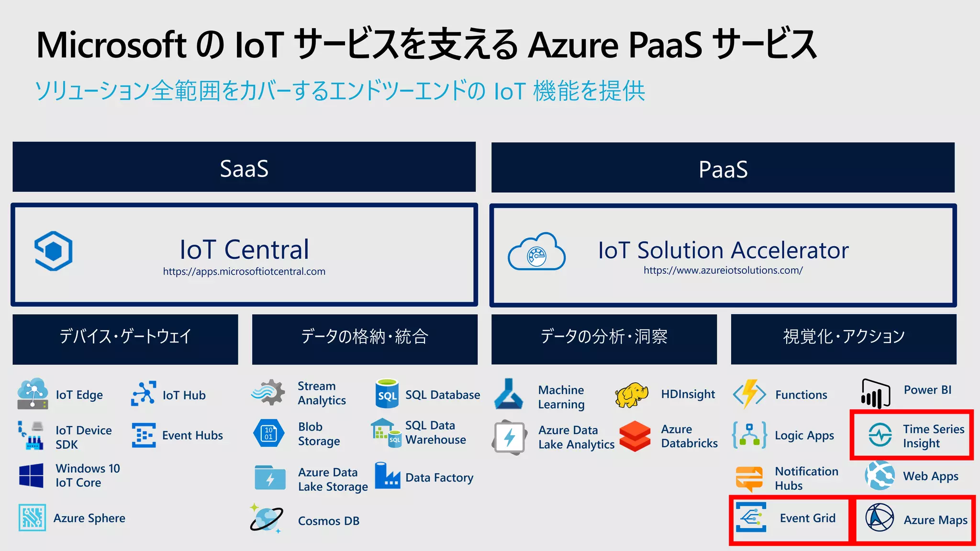Click the Event Grid label
Viewport: 980px width, 551px height.
[x=808, y=518]
